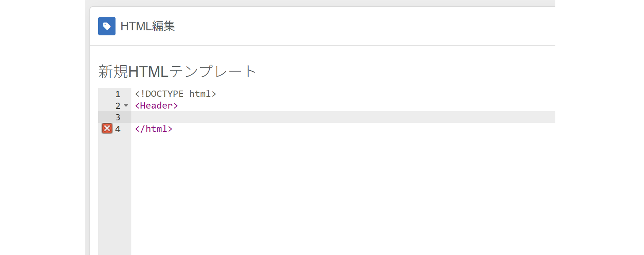Click the word html in the DOCTYPE line

pyautogui.click(x=200, y=94)
